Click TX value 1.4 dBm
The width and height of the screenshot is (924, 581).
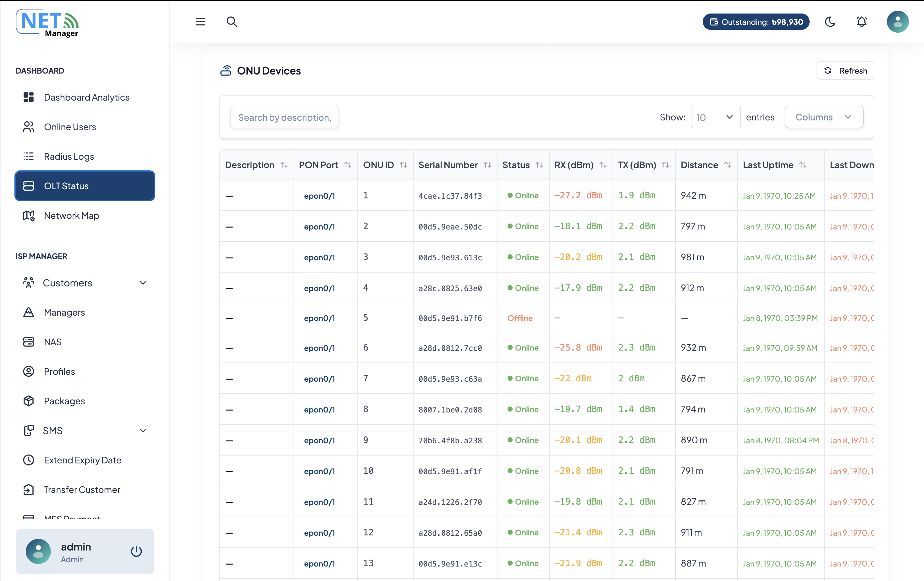pyautogui.click(x=637, y=409)
